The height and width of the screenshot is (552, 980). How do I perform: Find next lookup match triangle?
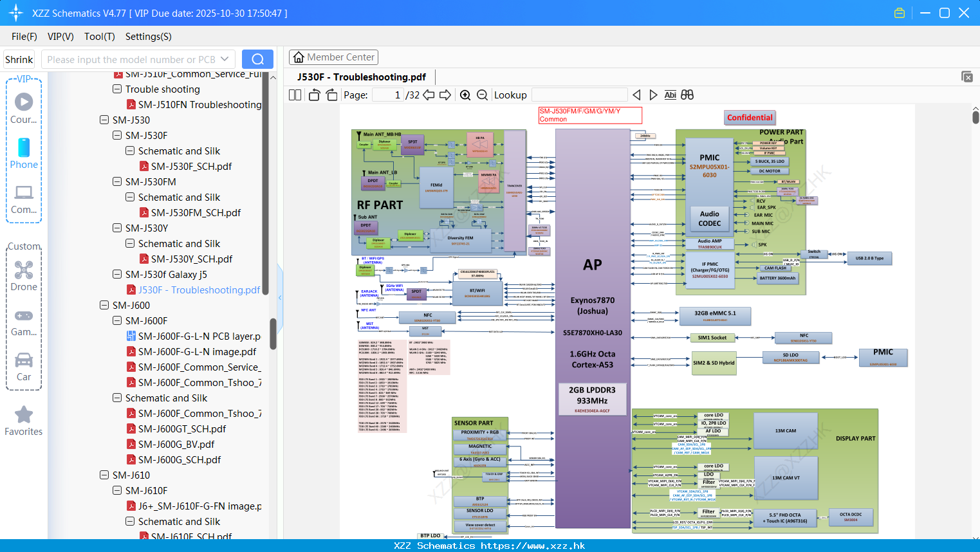point(653,95)
